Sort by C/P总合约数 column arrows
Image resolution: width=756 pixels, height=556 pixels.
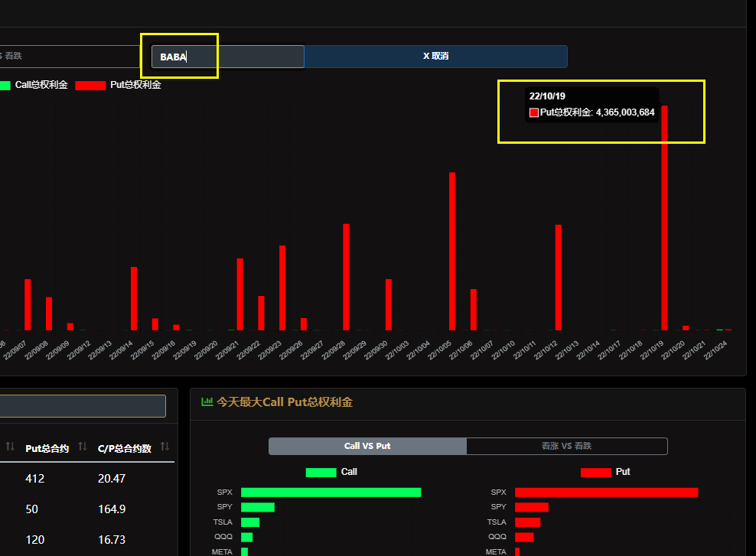[x=165, y=447]
